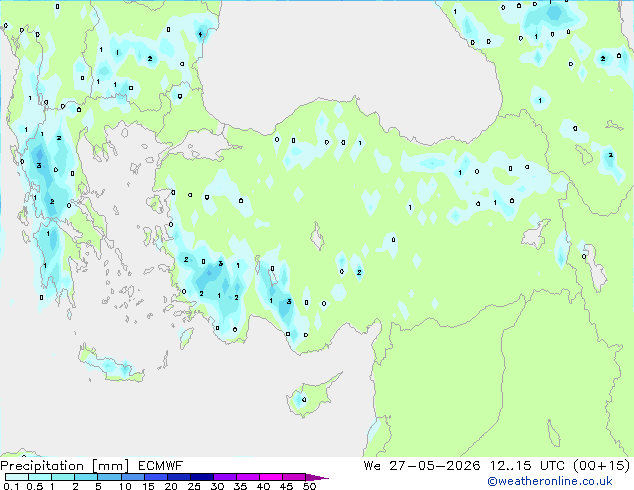Viewport: 634px width, 490px height.
Task: Click the '50' legend scale value
Action: [x=309, y=486]
